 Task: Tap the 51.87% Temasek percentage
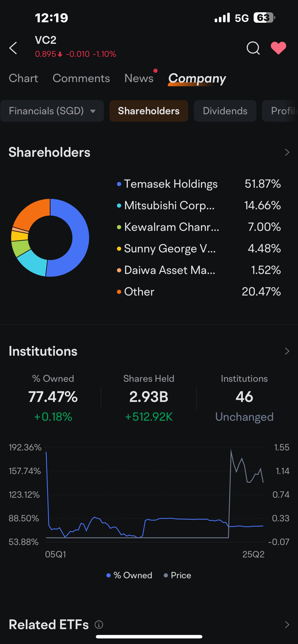coord(262,184)
